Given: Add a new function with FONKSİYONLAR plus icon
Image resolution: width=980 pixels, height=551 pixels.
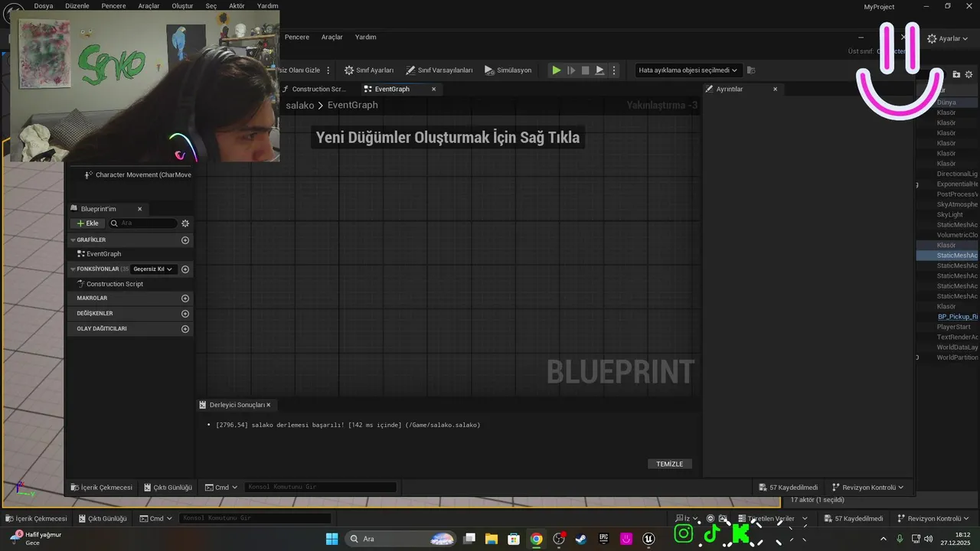Looking at the screenshot, I should (x=185, y=269).
